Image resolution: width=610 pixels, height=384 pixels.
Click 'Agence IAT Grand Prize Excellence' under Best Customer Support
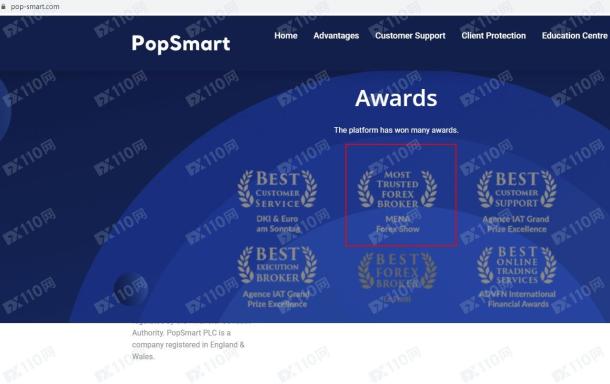(x=516, y=224)
